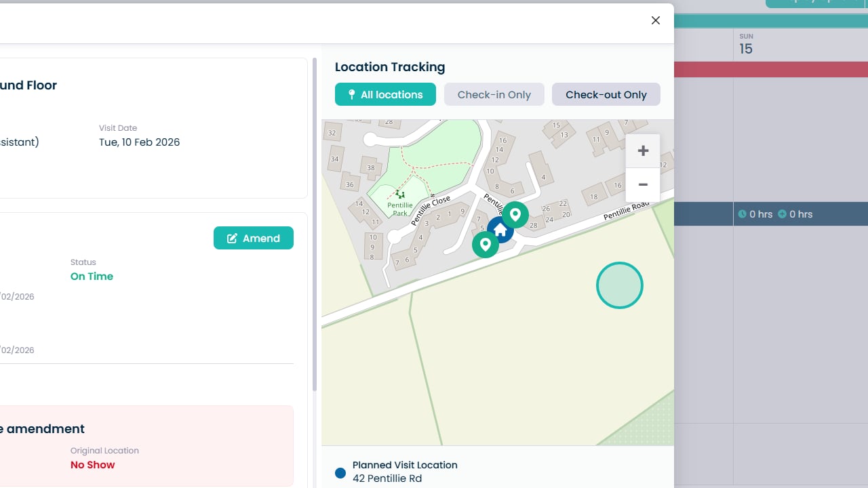
Task: Click the pencil icon on Amend button
Action: (232, 239)
